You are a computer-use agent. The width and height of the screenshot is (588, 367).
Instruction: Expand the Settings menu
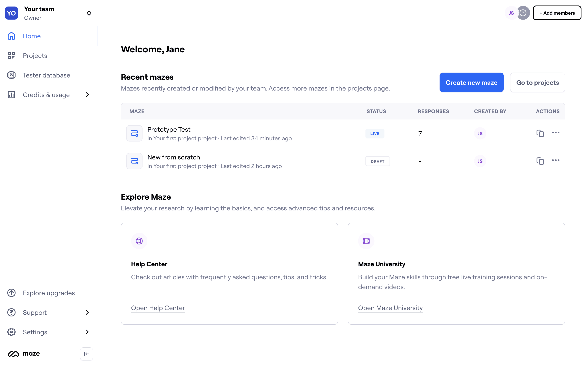(x=87, y=332)
